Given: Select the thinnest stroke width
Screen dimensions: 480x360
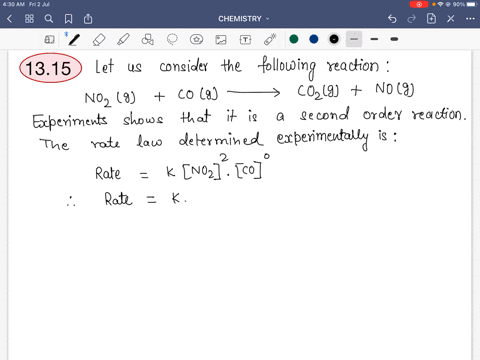Looking at the screenshot, I should tap(354, 39).
